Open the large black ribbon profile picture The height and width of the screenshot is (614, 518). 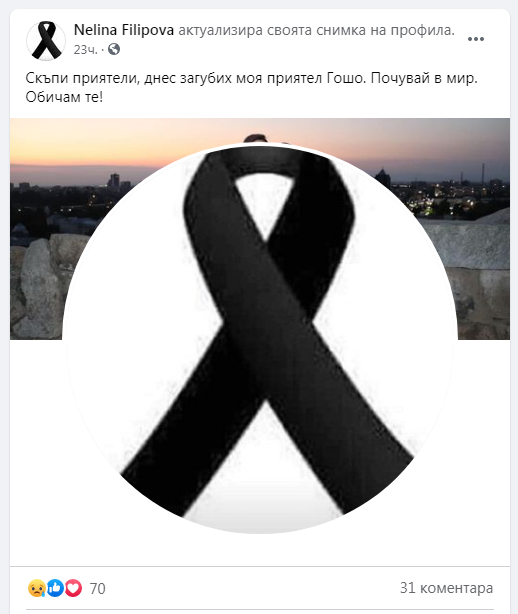click(x=260, y=340)
